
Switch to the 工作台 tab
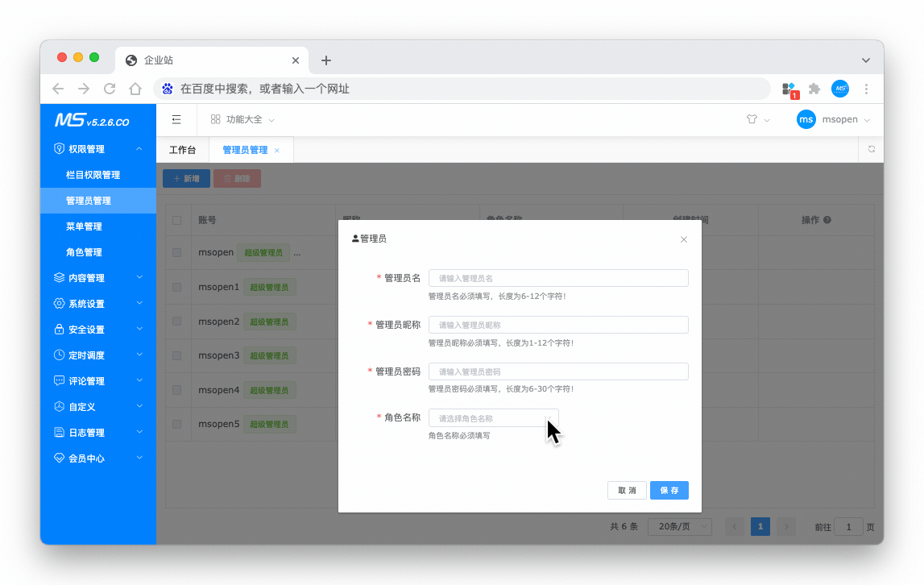182,150
